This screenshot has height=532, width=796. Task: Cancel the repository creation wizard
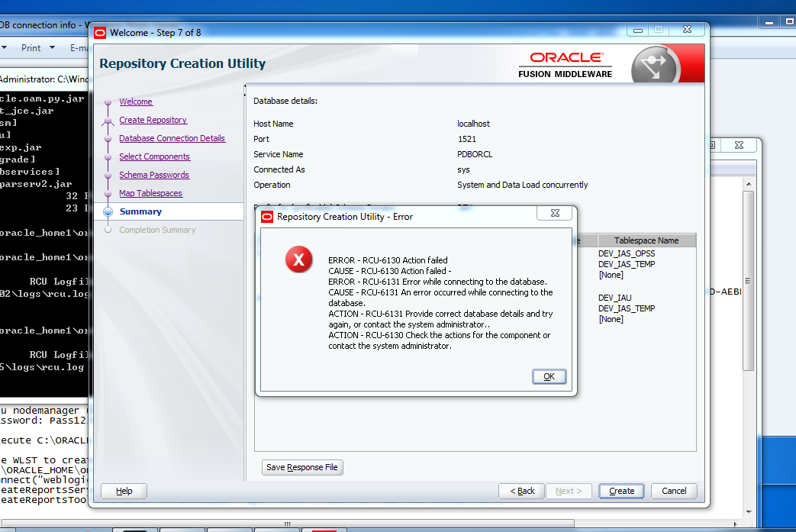(674, 491)
